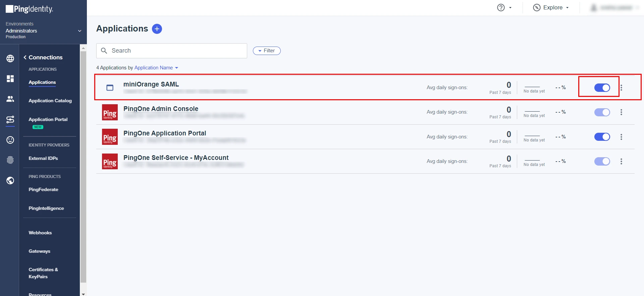Open PingFederate in sidebar
Screen dimensions: 644x296
pyautogui.click(x=43, y=189)
